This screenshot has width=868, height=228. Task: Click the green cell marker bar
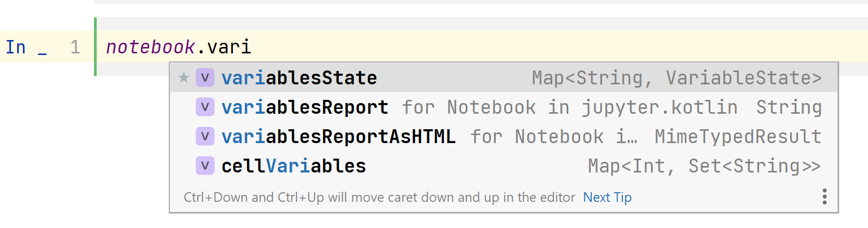tap(95, 46)
